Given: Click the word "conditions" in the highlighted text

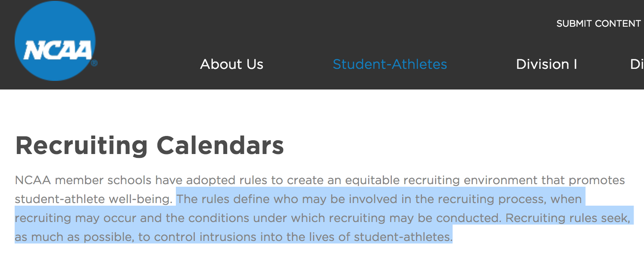Looking at the screenshot, I should pyautogui.click(x=218, y=218).
